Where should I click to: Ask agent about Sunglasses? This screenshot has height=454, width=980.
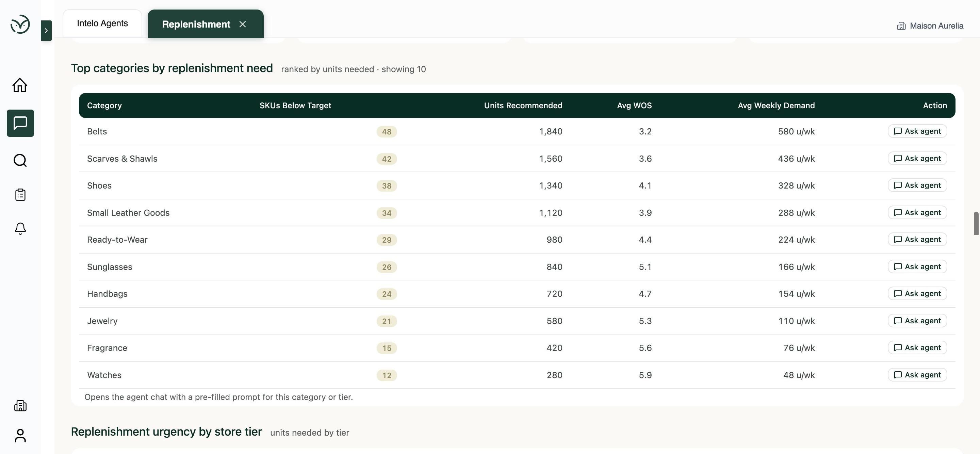coord(917,266)
